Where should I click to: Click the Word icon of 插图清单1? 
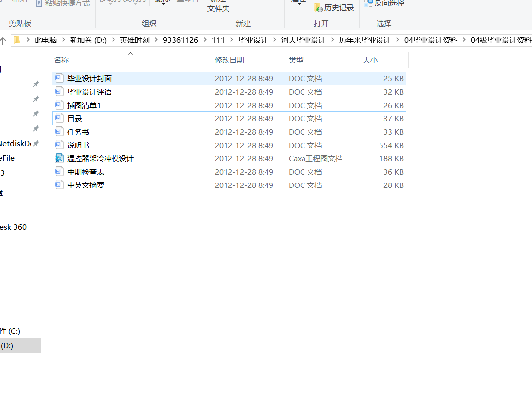pyautogui.click(x=59, y=105)
